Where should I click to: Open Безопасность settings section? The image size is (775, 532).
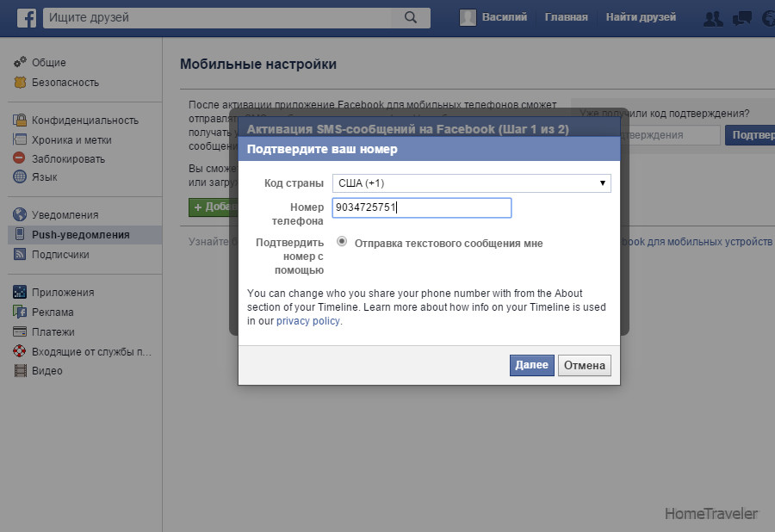tap(65, 83)
